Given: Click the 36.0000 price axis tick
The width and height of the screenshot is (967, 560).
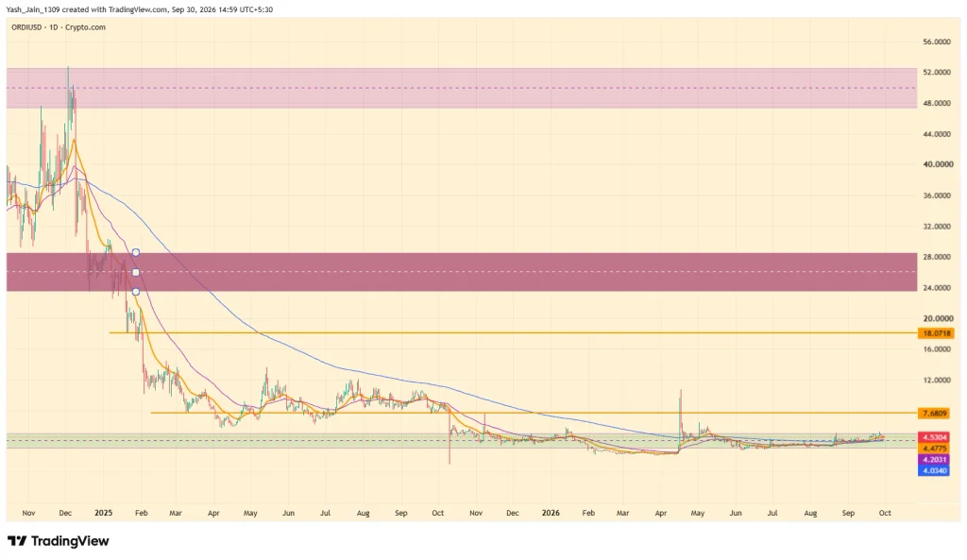Looking at the screenshot, I should (936, 195).
